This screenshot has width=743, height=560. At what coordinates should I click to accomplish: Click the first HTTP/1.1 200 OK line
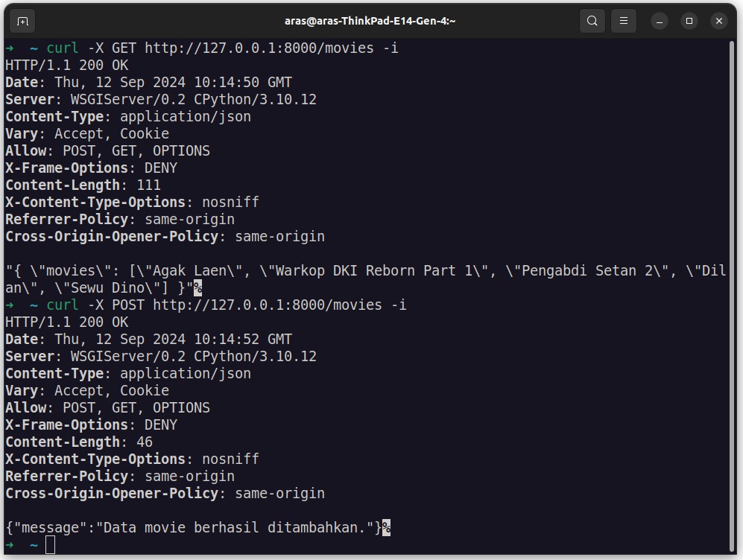tap(66, 66)
